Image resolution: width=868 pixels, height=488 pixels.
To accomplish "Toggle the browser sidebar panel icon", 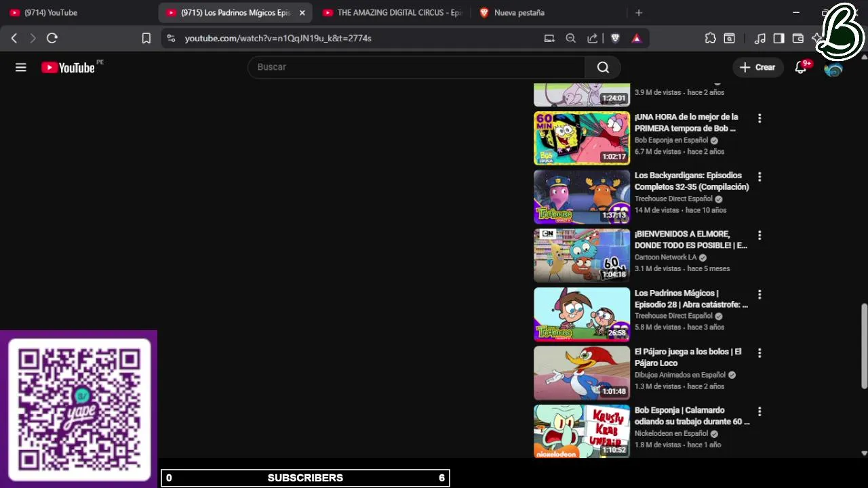I will point(779,39).
